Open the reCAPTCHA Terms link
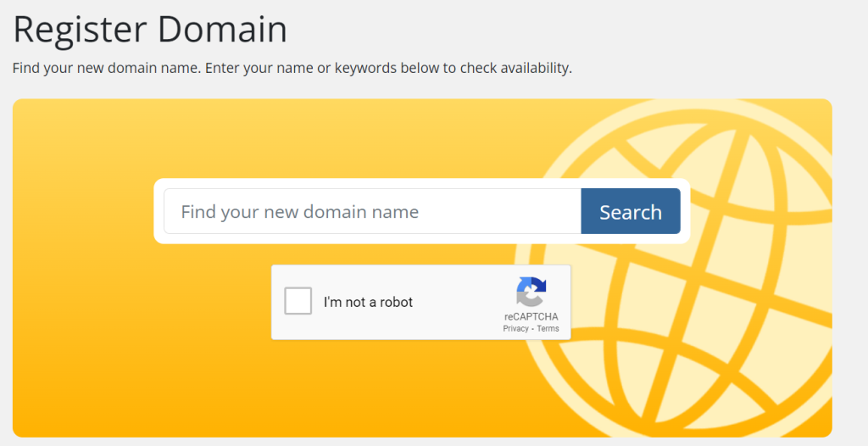The image size is (868, 446). 548,329
